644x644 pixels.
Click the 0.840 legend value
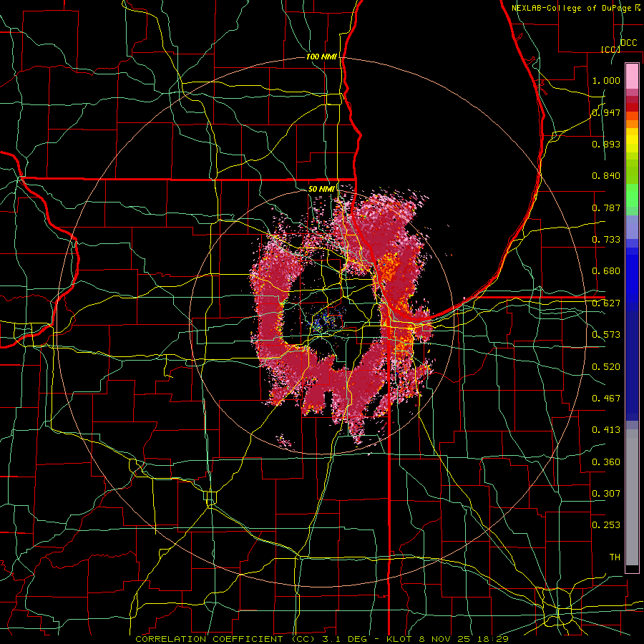pyautogui.click(x=606, y=176)
